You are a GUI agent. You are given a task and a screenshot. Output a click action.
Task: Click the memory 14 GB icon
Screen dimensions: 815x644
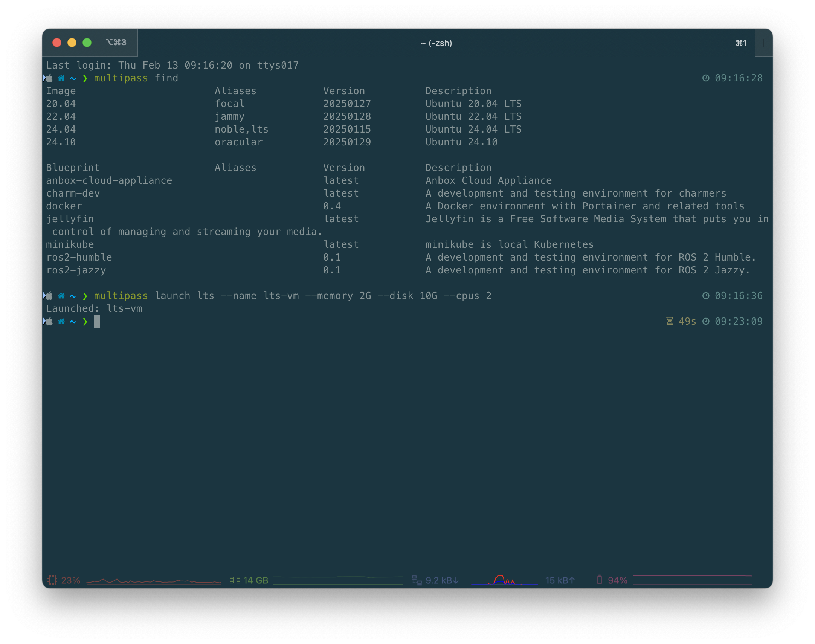point(235,580)
